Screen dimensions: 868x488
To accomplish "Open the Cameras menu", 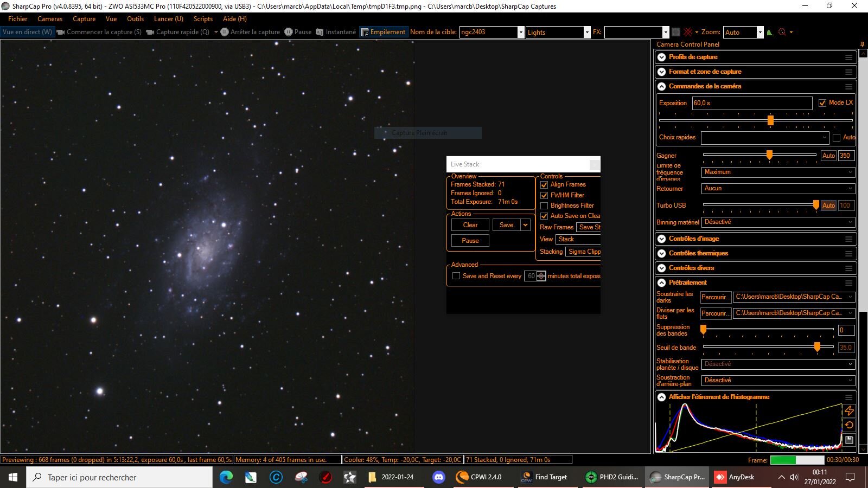I will click(50, 19).
